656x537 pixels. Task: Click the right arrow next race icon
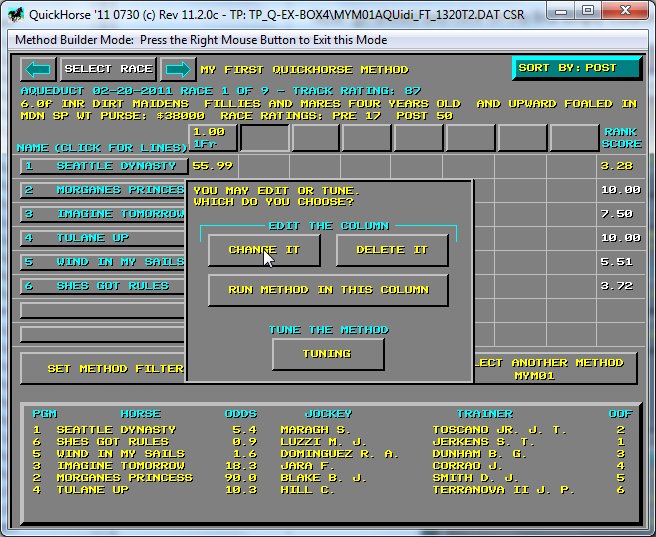click(x=178, y=69)
